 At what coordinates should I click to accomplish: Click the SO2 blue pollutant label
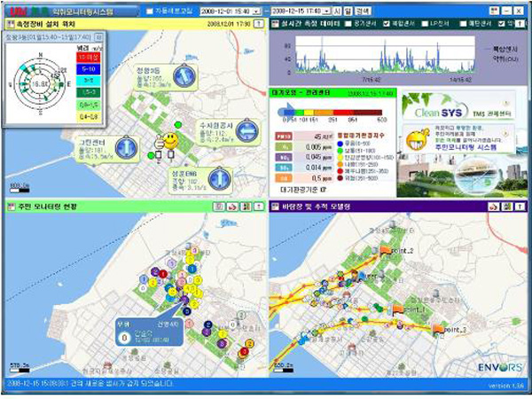[284, 168]
